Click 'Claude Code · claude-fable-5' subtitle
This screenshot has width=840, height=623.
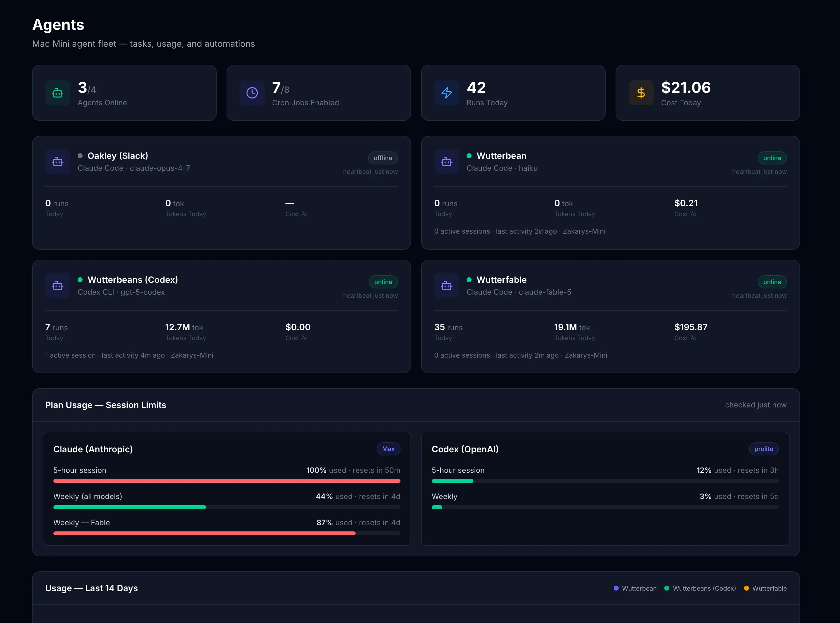coord(519,292)
